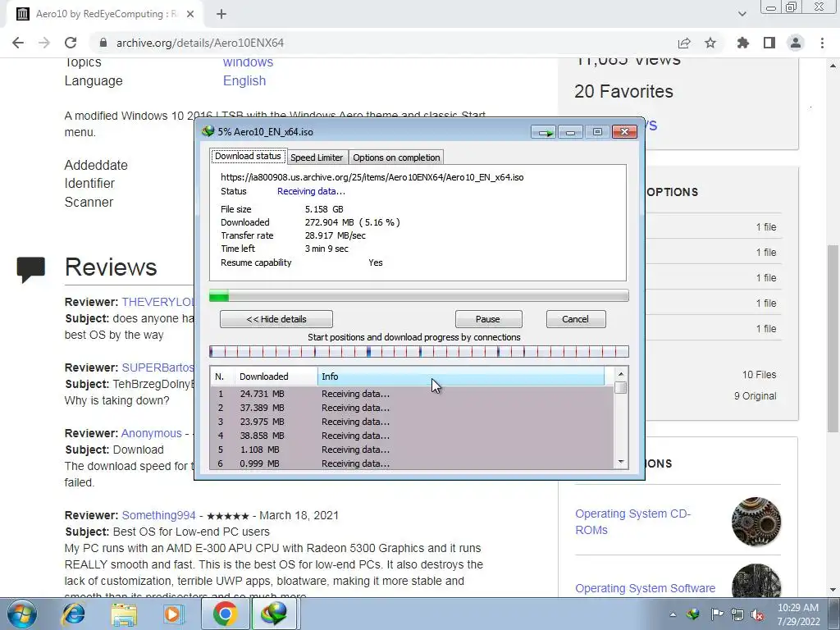This screenshot has height=630, width=840.
Task: Click the download URL text in IDM
Action: point(372,177)
